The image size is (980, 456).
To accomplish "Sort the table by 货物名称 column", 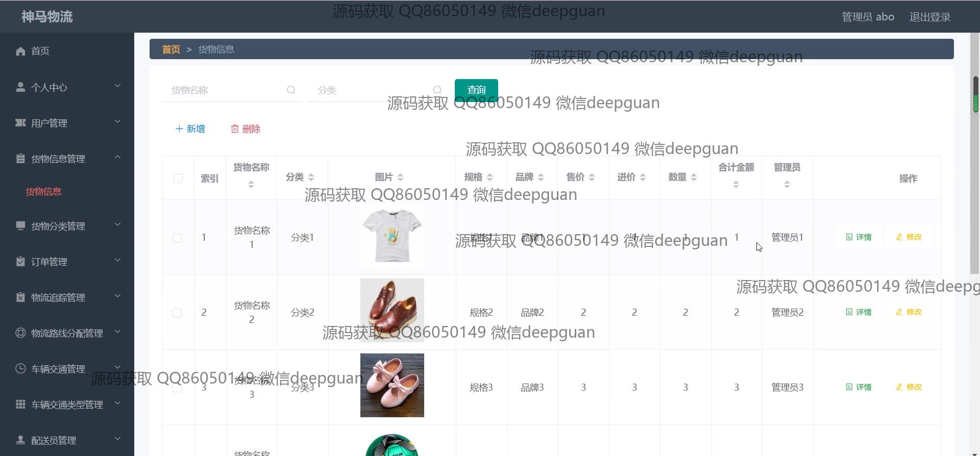I will coord(251,185).
